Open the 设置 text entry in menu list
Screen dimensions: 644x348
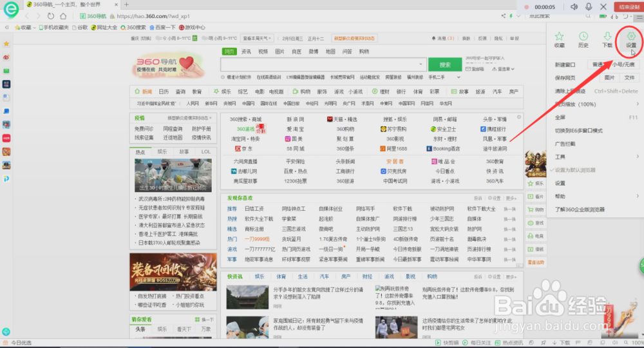tap(560, 183)
